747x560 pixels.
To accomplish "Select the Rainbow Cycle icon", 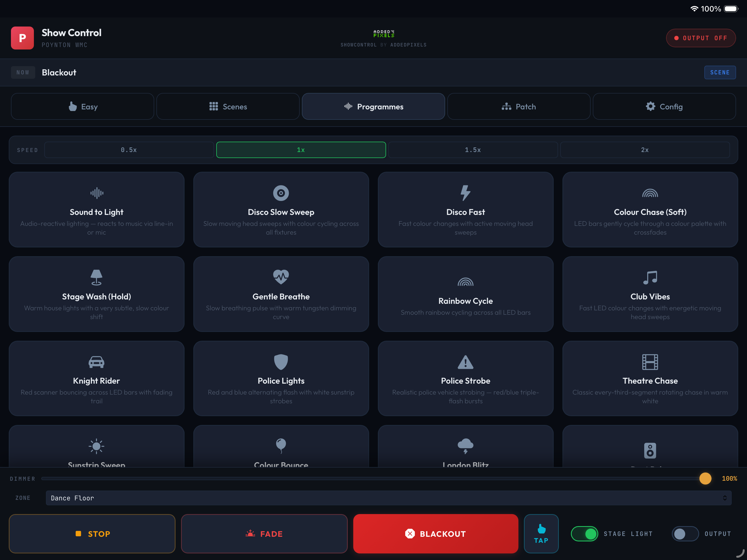I will [x=466, y=281].
